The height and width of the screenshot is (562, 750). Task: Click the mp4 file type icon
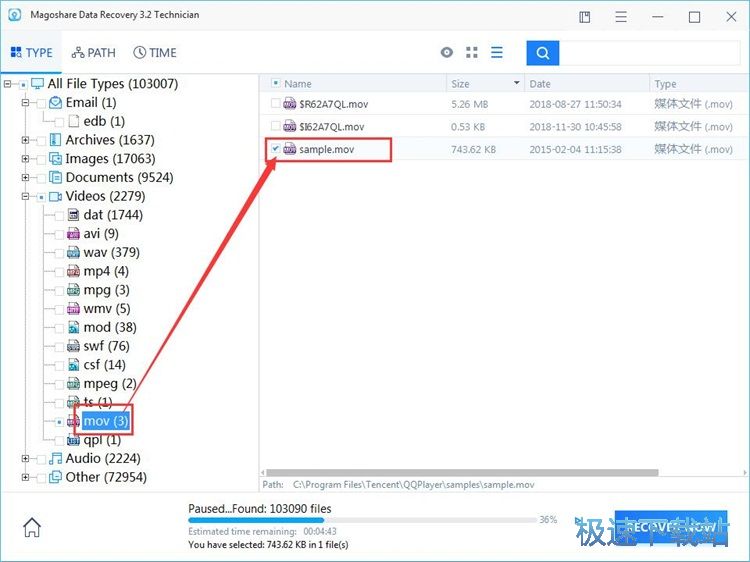click(73, 271)
